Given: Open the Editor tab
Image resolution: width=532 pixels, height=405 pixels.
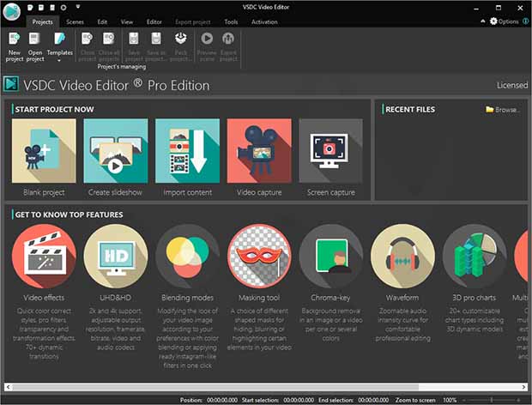Looking at the screenshot, I should (154, 22).
